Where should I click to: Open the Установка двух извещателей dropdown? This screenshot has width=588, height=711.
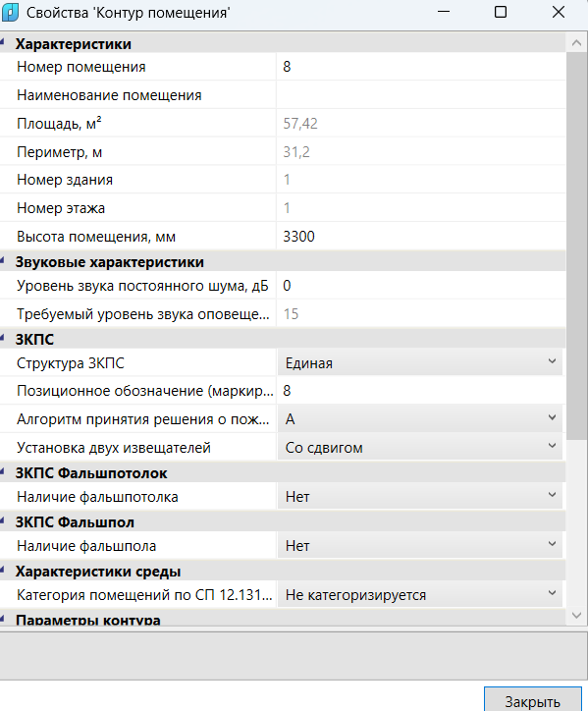click(420, 447)
